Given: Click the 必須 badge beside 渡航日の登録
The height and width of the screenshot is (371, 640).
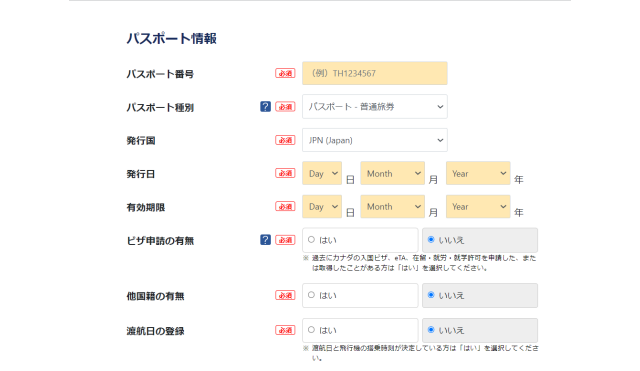Looking at the screenshot, I should click(285, 330).
